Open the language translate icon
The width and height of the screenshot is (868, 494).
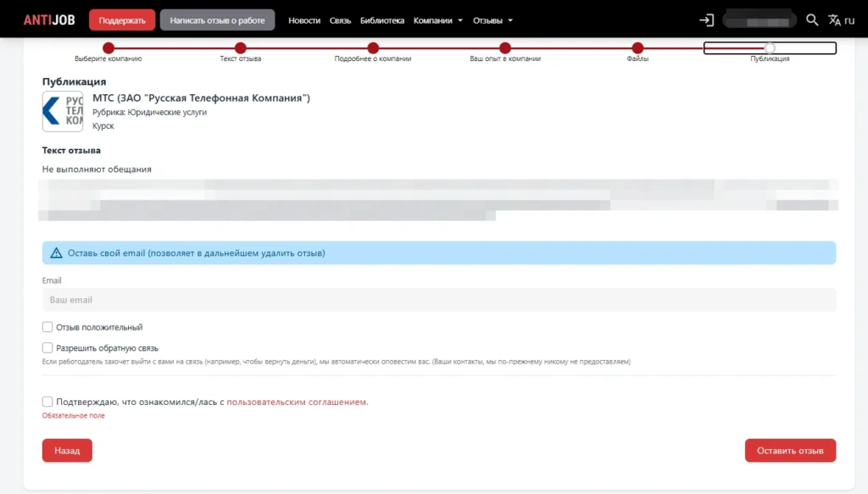(834, 20)
